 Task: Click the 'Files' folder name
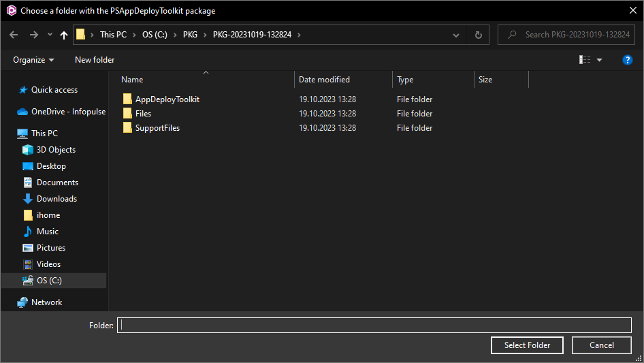144,114
